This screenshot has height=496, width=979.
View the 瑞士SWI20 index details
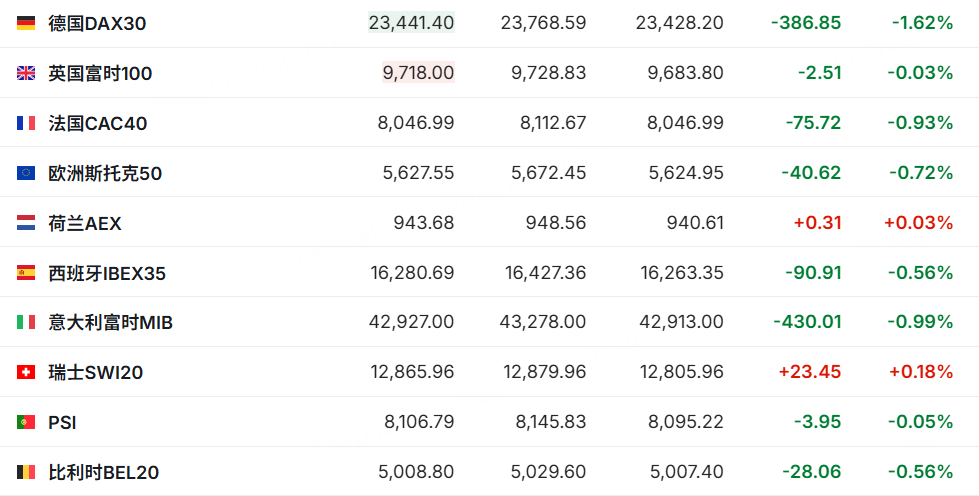tap(96, 373)
